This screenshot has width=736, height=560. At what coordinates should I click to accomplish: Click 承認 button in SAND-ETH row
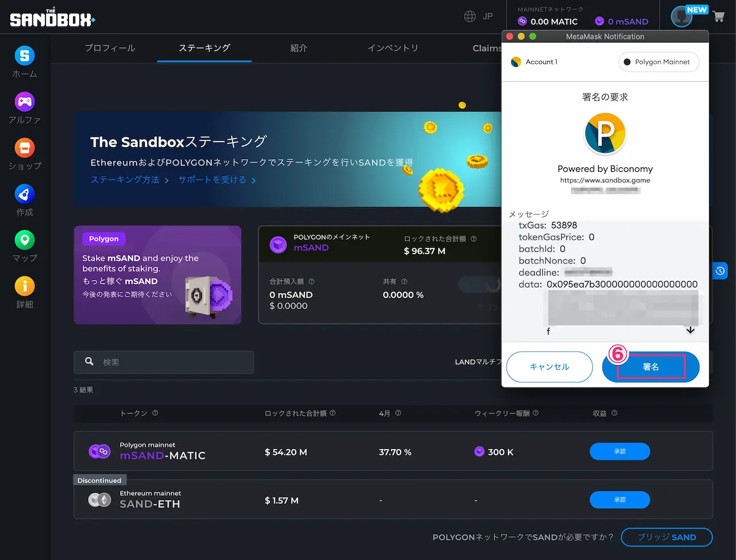(x=620, y=500)
